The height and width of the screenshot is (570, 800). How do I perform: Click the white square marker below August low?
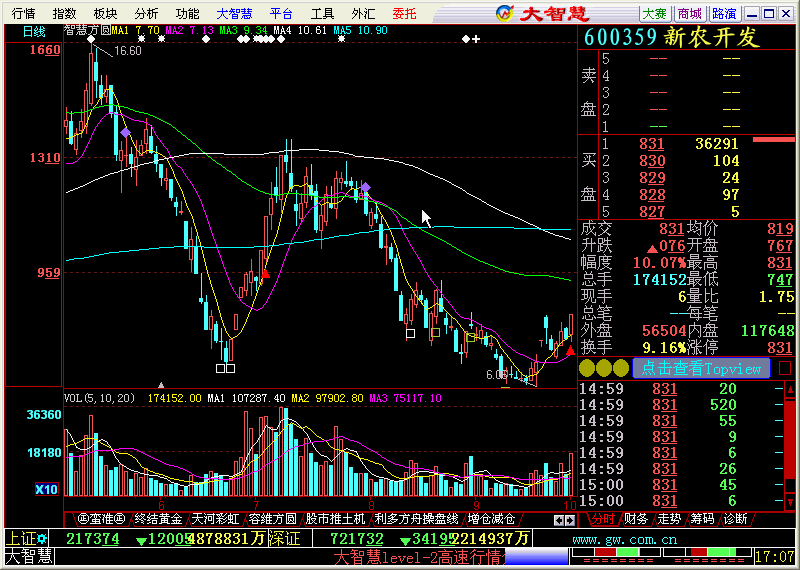click(x=410, y=334)
